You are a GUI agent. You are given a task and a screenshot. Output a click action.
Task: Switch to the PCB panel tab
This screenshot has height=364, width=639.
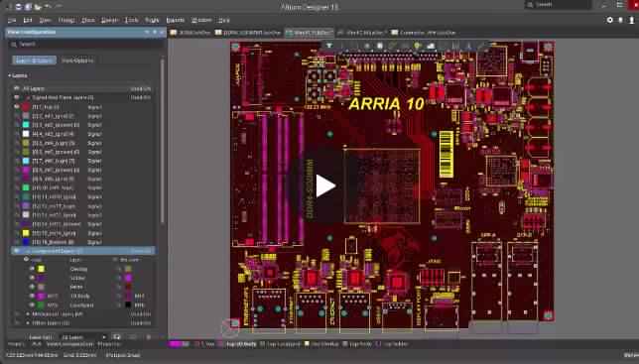pyautogui.click(x=37, y=344)
